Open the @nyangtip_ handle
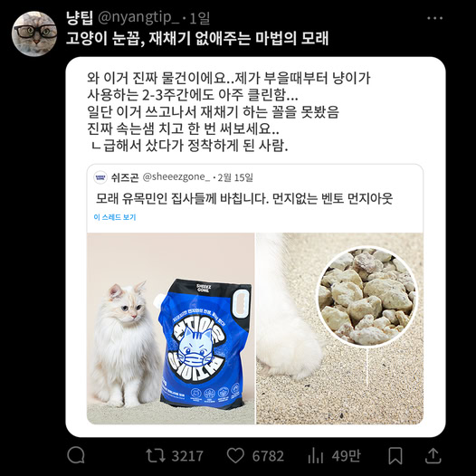476x476 pixels. (138, 18)
